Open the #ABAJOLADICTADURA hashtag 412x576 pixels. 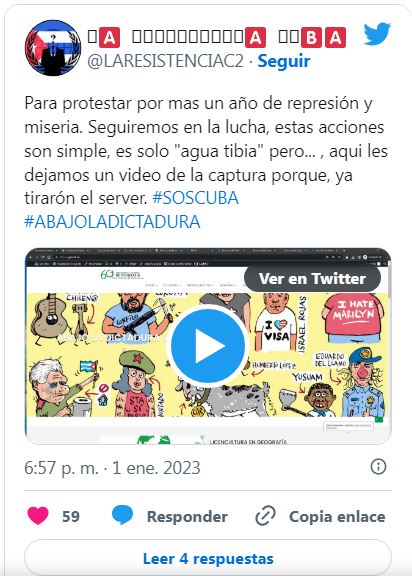(112, 222)
